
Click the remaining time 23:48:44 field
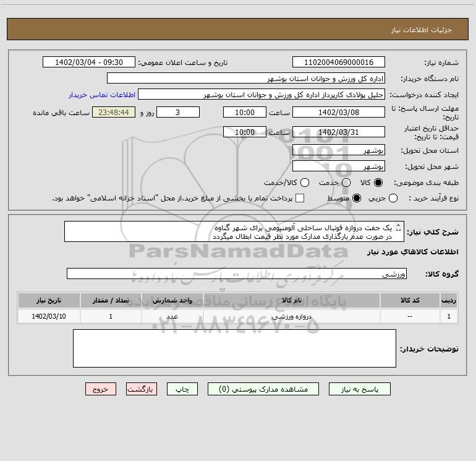click(114, 112)
